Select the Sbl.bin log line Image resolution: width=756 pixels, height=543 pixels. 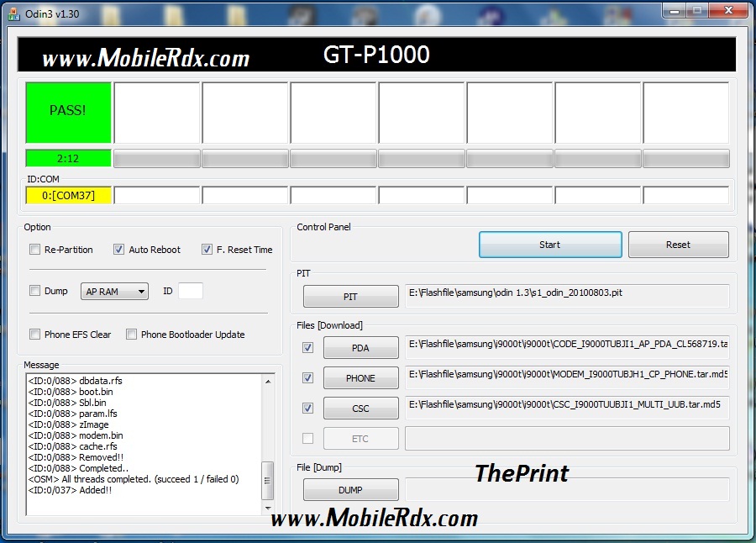(67, 403)
